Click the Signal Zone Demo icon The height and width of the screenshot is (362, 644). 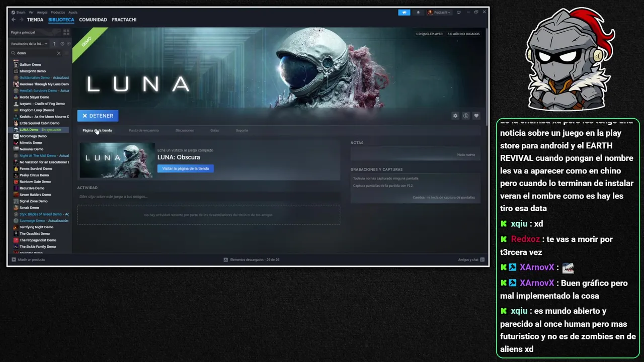pos(16,201)
